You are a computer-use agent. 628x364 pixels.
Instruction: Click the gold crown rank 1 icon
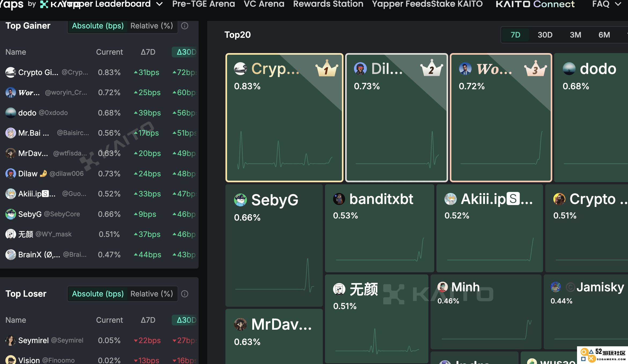coord(327,69)
